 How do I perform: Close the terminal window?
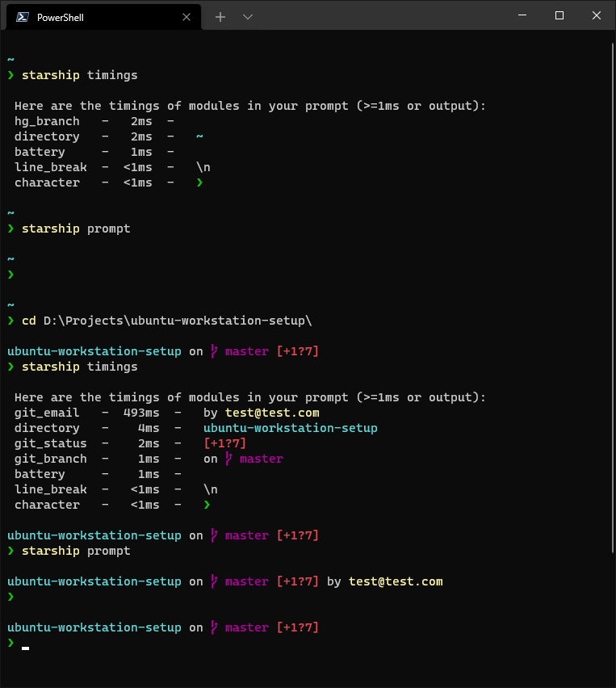pyautogui.click(x=597, y=15)
